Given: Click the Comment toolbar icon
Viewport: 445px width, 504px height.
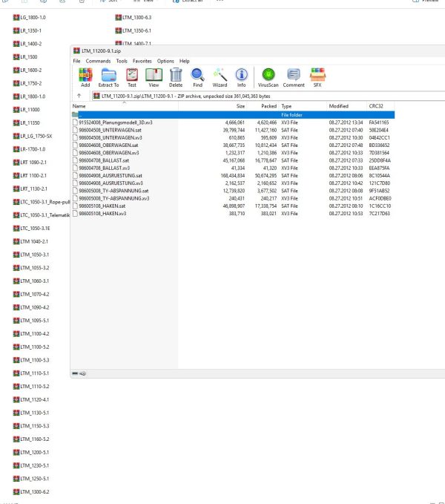Looking at the screenshot, I should [x=294, y=78].
